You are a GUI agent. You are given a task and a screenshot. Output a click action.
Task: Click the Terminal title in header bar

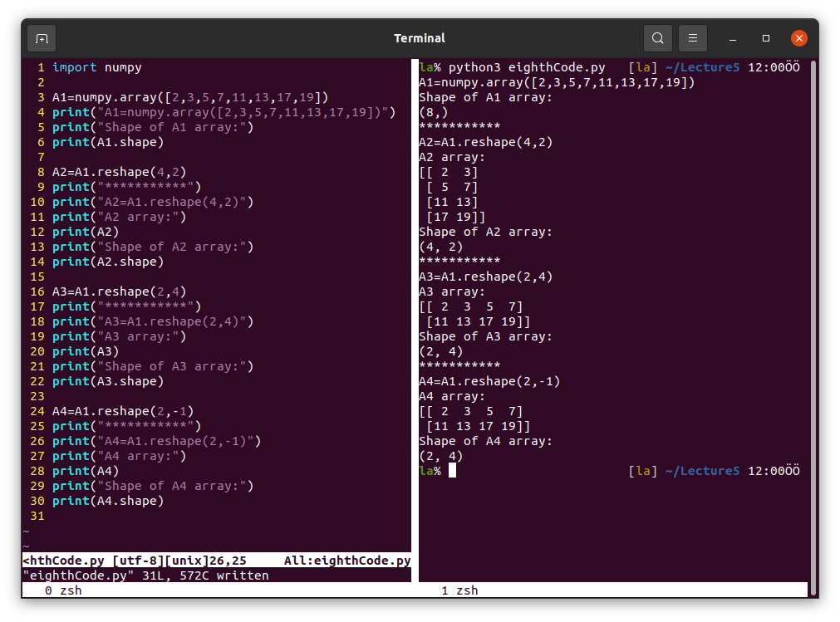tap(420, 38)
